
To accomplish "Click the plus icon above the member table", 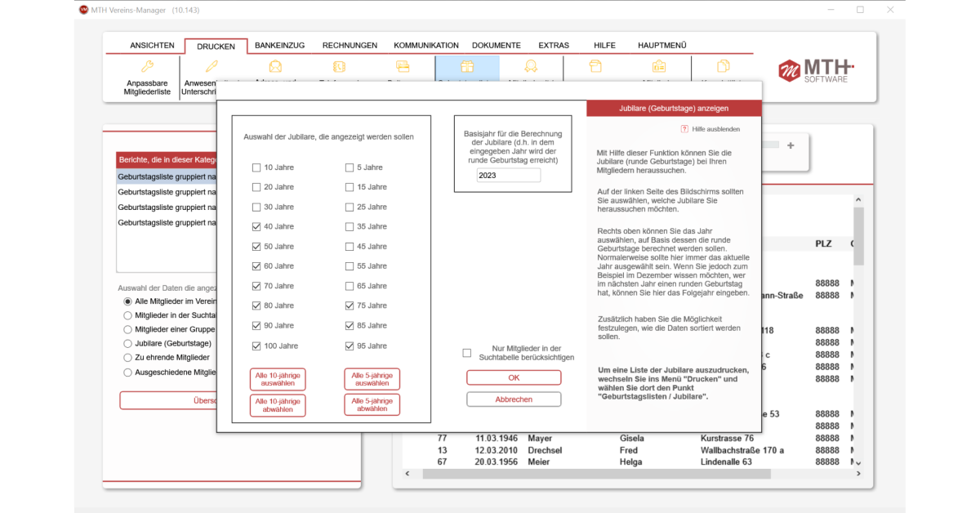I will (x=790, y=145).
